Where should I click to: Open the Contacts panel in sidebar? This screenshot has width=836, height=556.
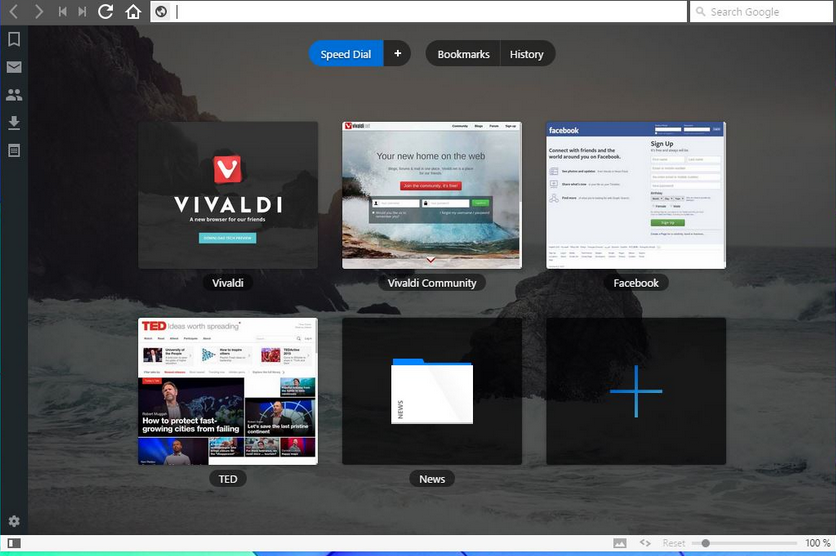click(14, 95)
